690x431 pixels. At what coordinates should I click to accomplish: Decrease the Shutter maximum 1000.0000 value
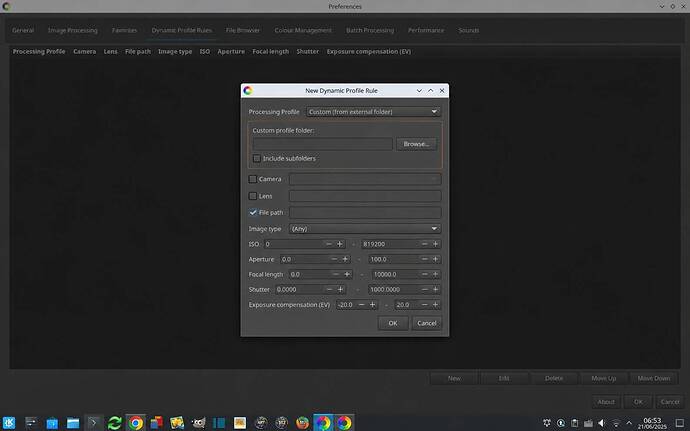(x=424, y=289)
